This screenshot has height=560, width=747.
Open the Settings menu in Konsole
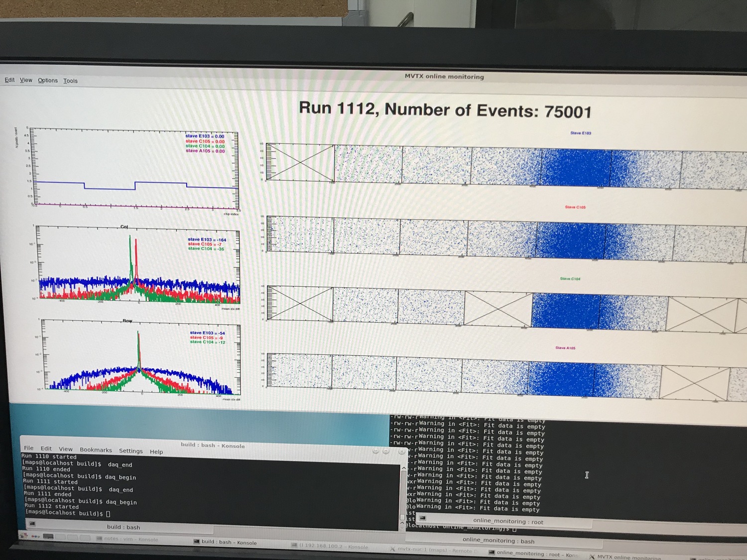pos(131,450)
